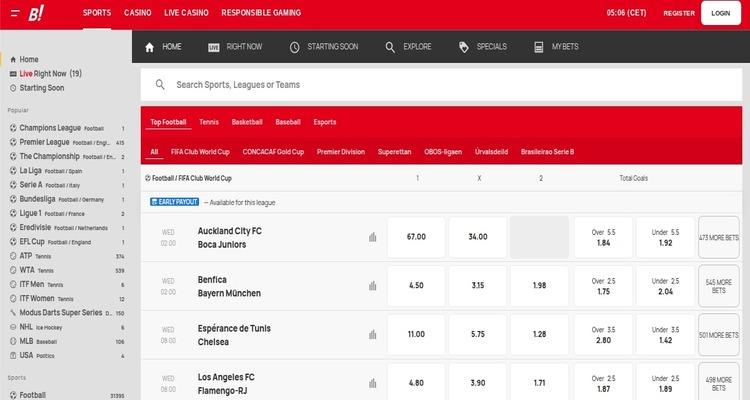This screenshot has width=750, height=400.
Task: Click the 05:06 (CET) time display
Action: pos(626,13)
